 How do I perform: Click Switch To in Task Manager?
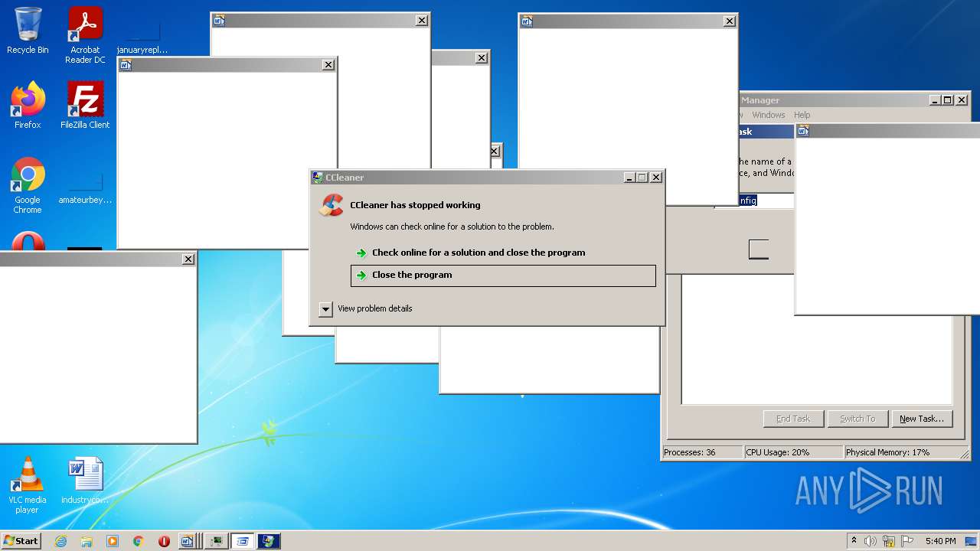click(857, 419)
